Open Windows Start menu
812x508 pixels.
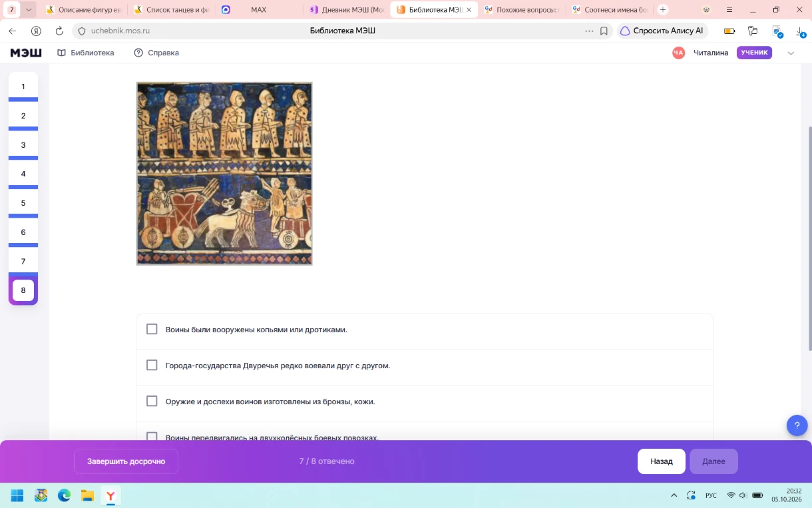[17, 495]
